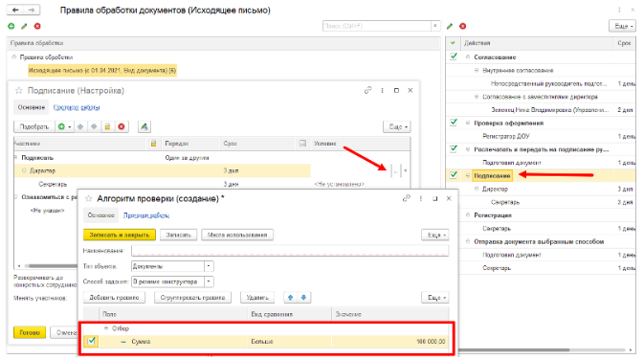The image size is (644, 360).
Task: Click the yellow Готово button
Action: tap(30, 332)
